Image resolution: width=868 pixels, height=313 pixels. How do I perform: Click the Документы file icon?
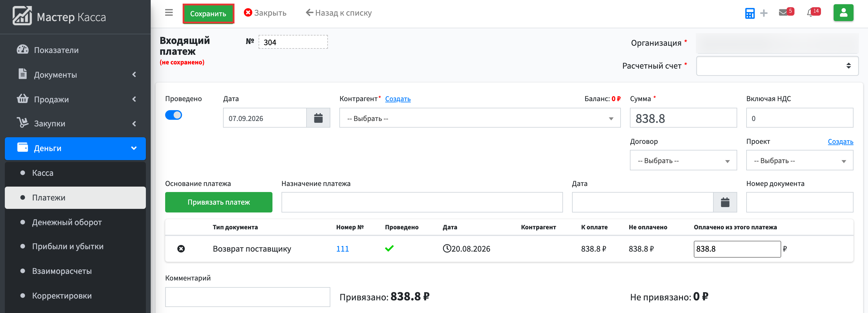pos(23,74)
